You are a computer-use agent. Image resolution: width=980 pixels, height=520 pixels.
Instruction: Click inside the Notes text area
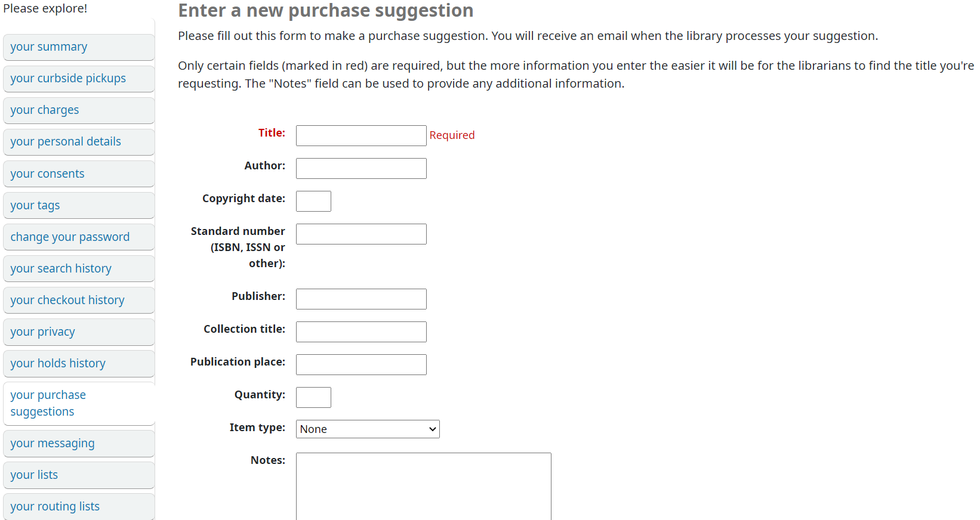point(424,486)
